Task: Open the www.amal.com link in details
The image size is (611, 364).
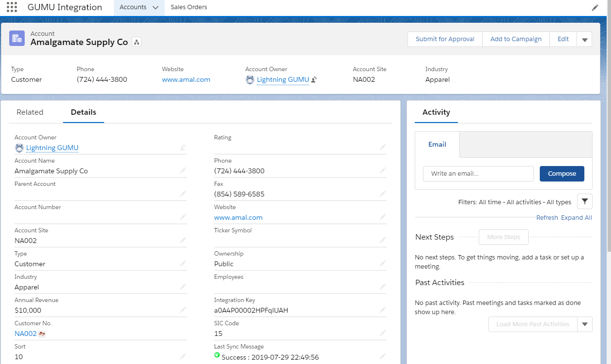Action: (x=238, y=217)
